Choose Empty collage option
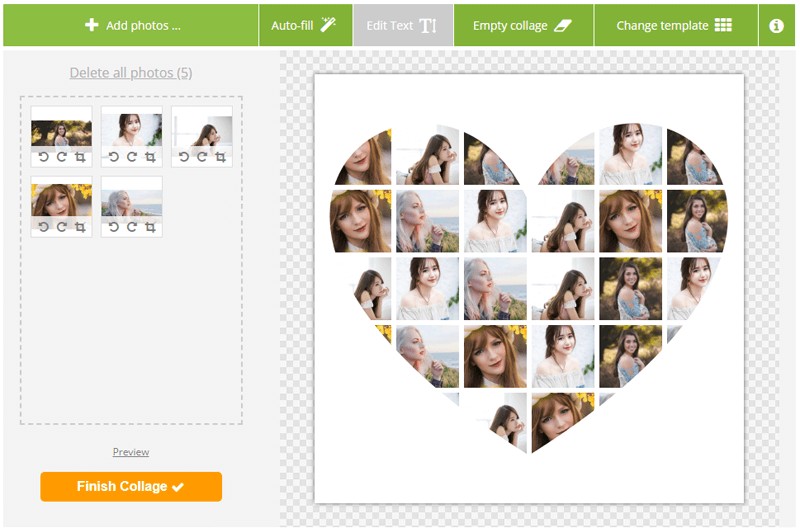The height and width of the screenshot is (528, 800). pos(521,26)
